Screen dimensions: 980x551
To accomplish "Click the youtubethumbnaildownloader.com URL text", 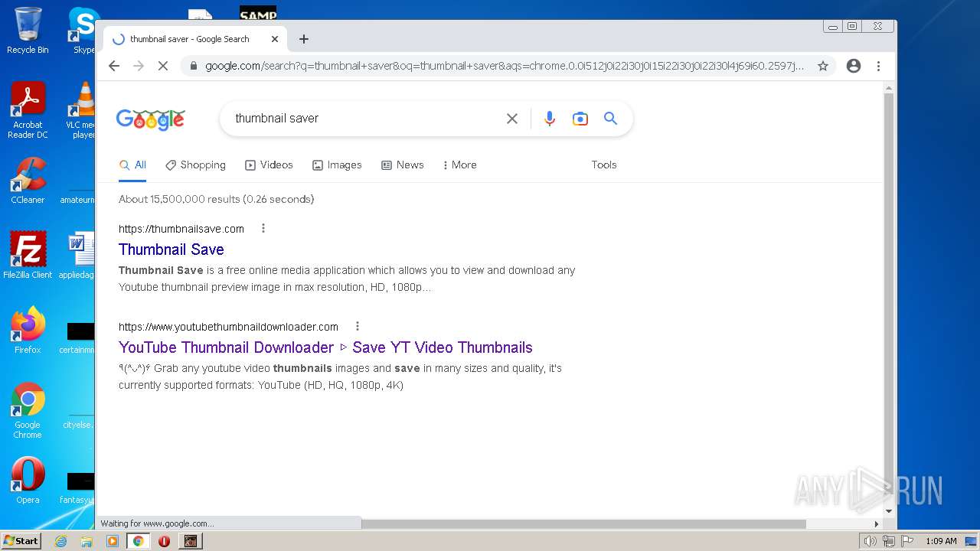I will pos(228,327).
